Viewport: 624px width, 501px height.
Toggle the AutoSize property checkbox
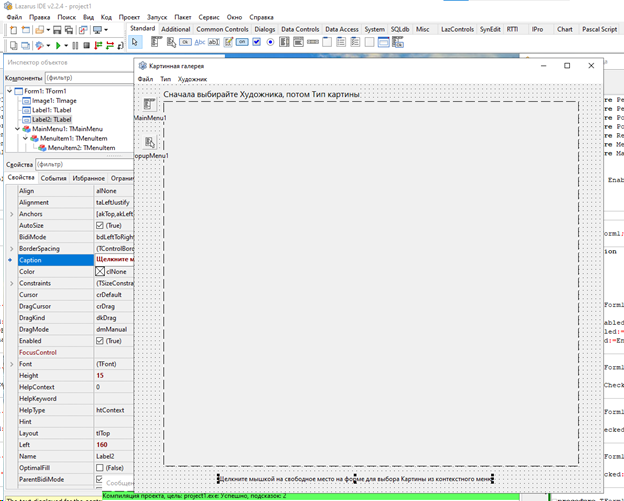[99, 225]
